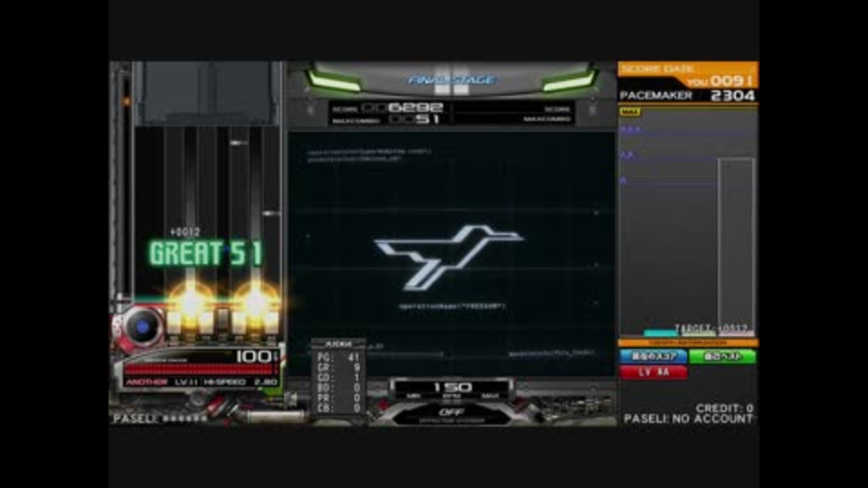Click the blue score label button
The width and height of the screenshot is (868, 488).
coord(653,356)
